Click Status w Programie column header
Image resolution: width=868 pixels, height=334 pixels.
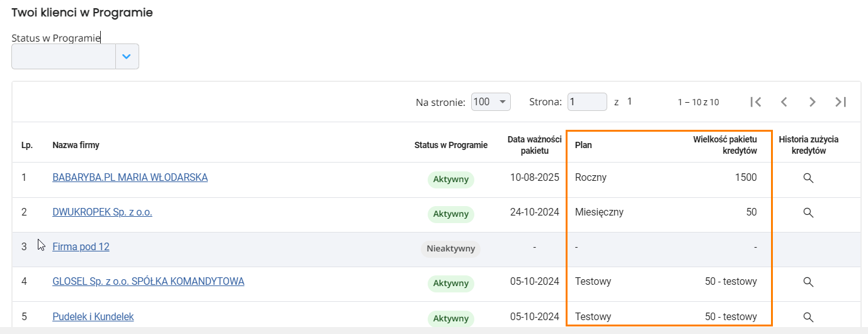451,146
